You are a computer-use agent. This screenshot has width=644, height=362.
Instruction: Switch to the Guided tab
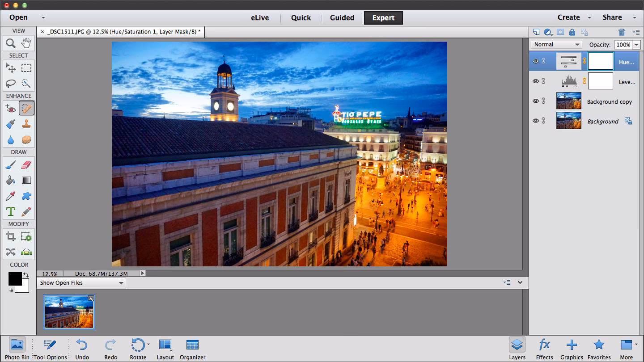[x=342, y=18]
